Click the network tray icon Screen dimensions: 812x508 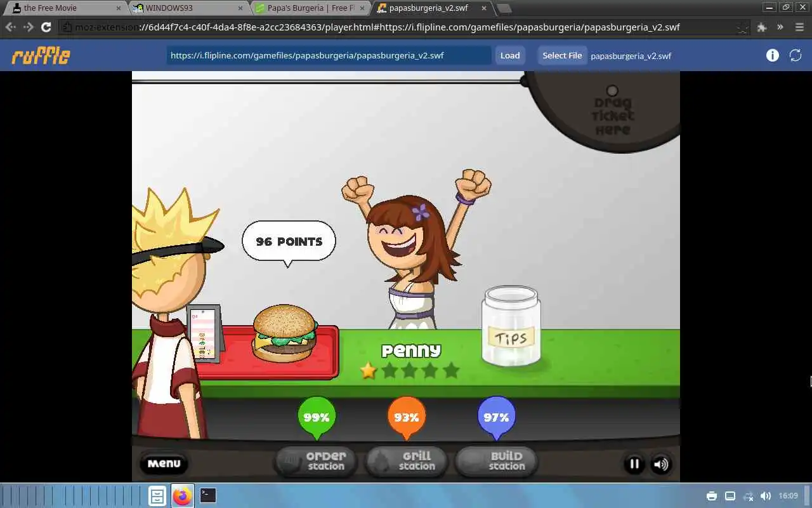coord(749,496)
